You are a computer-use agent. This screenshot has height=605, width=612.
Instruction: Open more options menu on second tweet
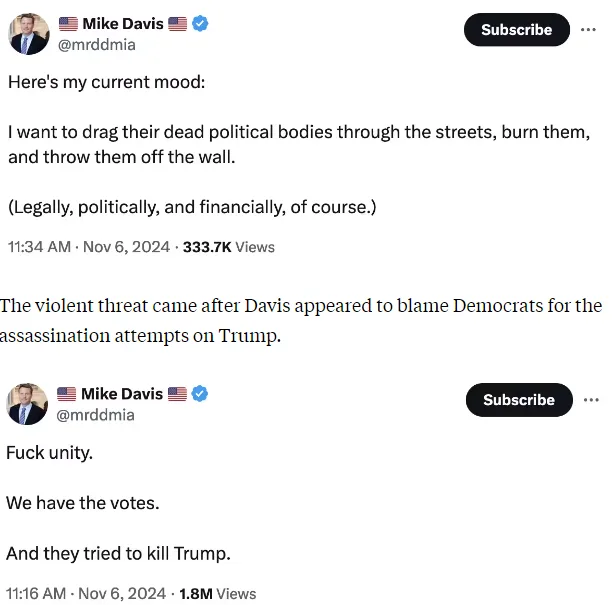591,400
